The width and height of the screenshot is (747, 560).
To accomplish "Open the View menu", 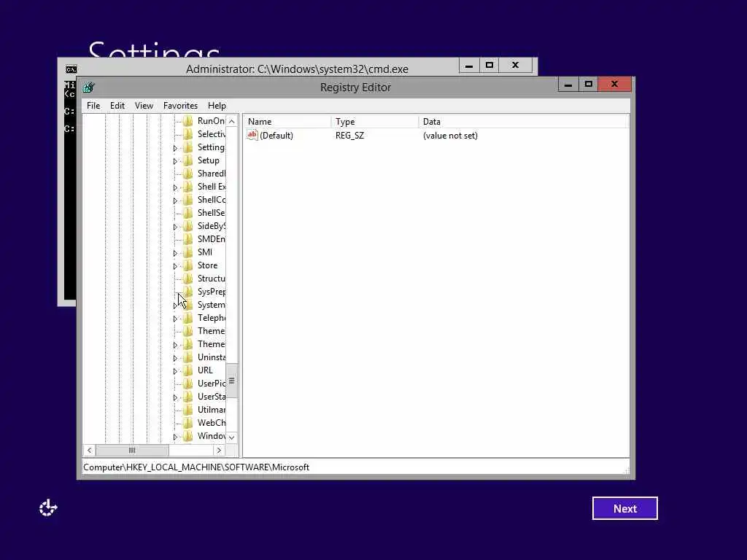I will pos(144,106).
